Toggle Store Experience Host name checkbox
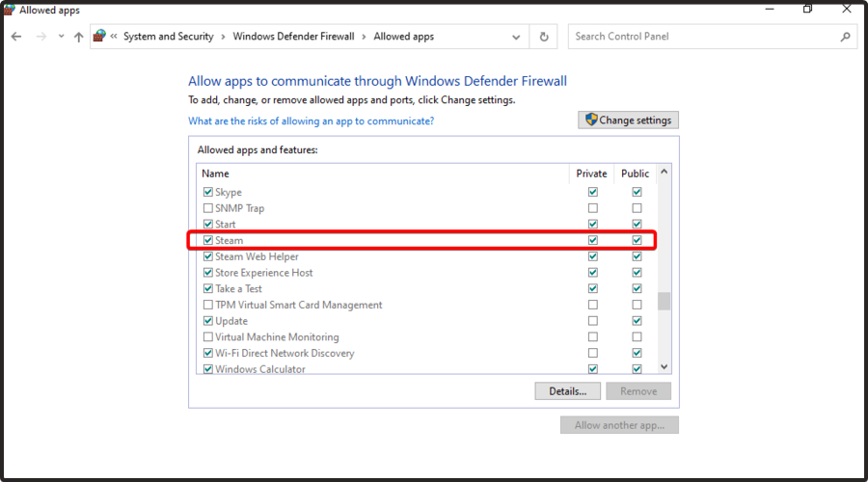The width and height of the screenshot is (868, 482). (x=208, y=273)
